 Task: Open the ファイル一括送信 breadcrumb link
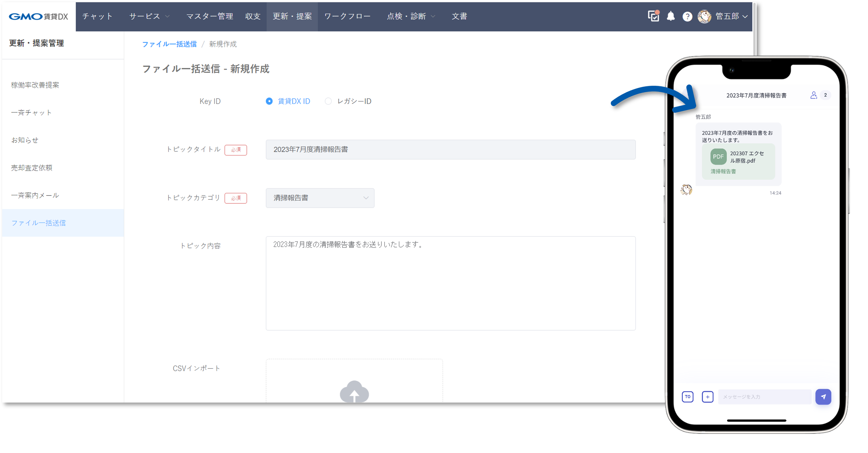tap(169, 44)
